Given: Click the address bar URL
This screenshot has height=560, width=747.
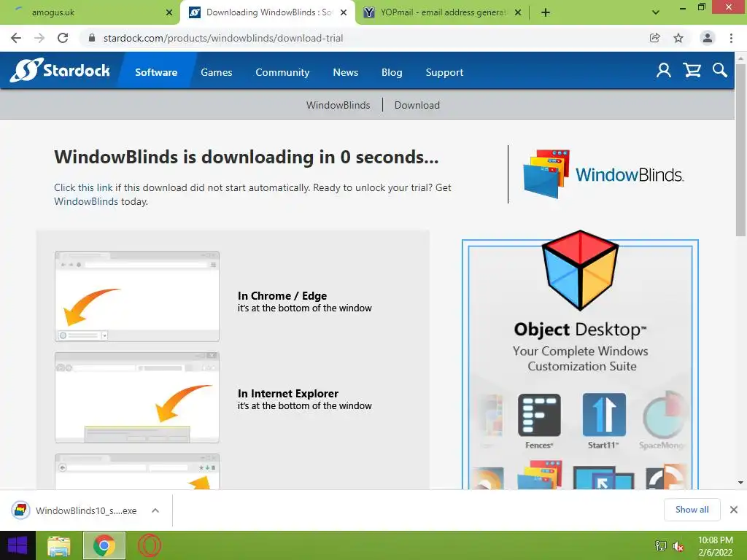Looking at the screenshot, I should [x=223, y=38].
